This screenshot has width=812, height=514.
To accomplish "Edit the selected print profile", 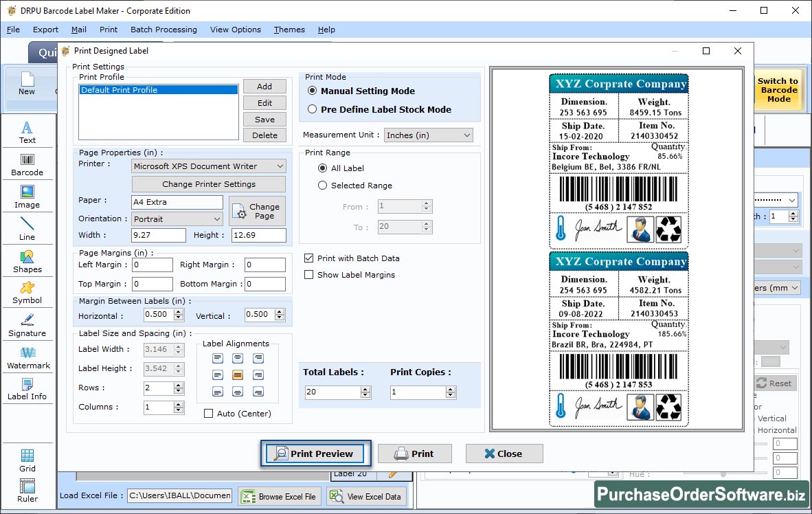I will (x=264, y=103).
